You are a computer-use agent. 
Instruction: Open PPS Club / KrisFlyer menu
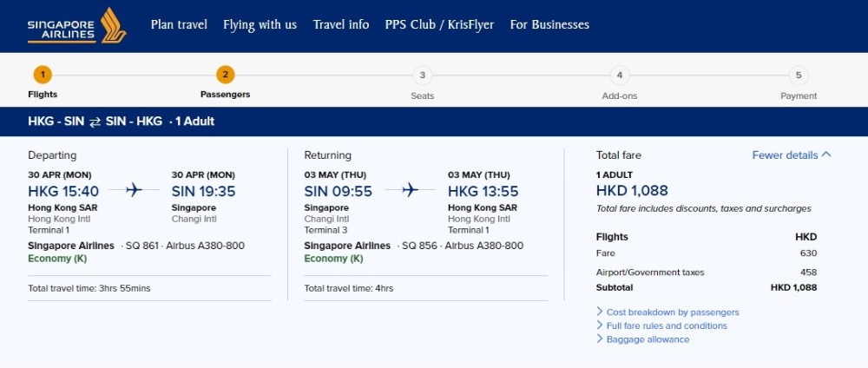439,24
